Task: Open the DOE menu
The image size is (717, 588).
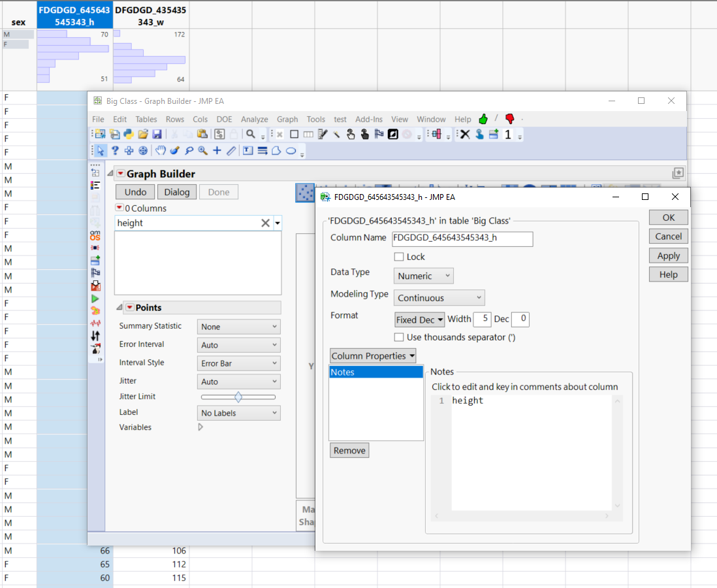Action: [x=224, y=120]
